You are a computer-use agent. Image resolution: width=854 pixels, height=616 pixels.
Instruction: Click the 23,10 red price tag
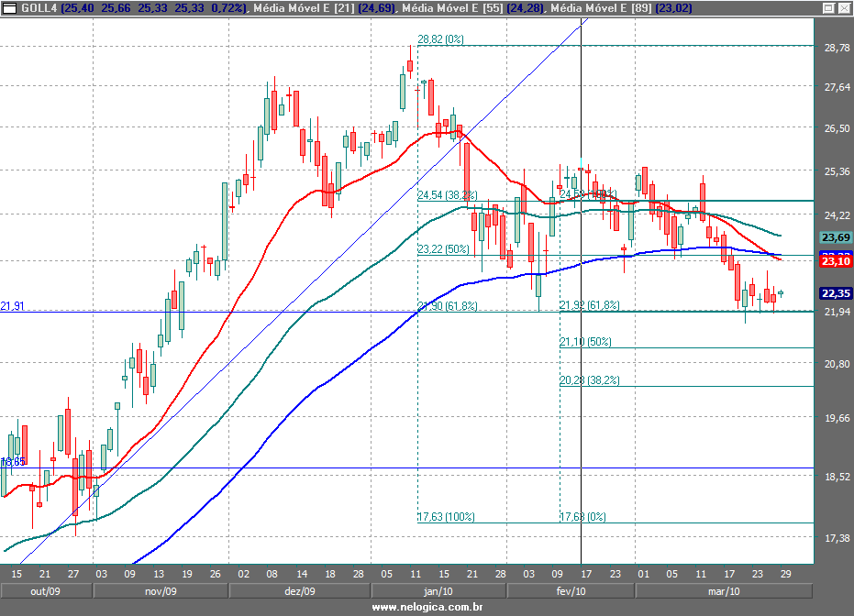(x=836, y=262)
